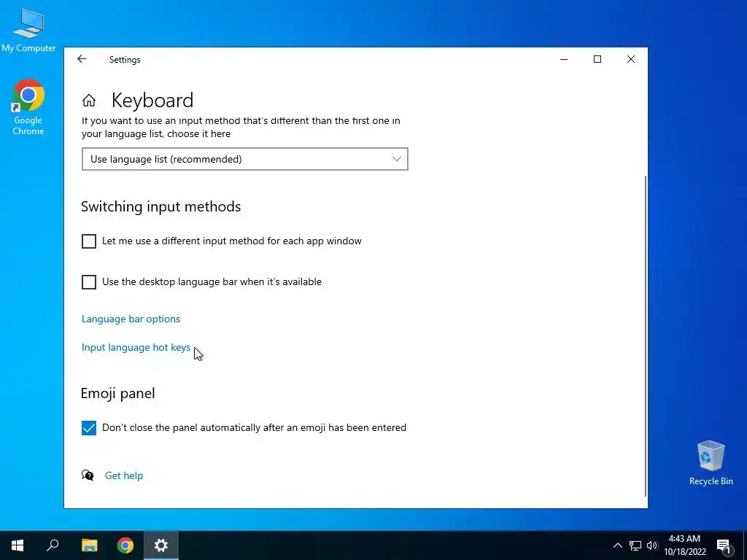
Task: Click the Keyboard page title
Action: click(x=152, y=101)
